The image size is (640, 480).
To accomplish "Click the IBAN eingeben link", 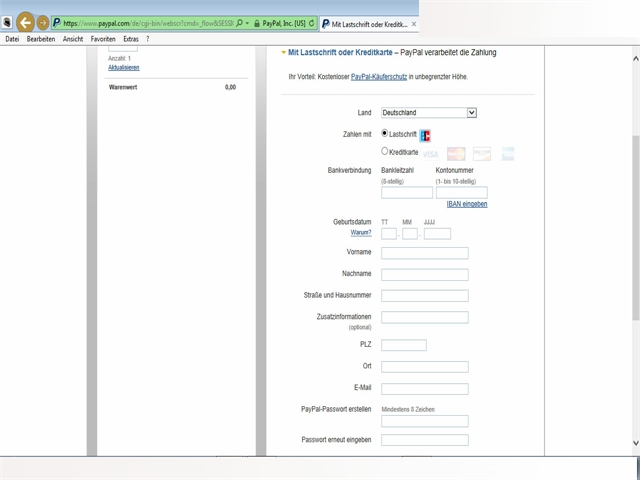I will pyautogui.click(x=467, y=204).
